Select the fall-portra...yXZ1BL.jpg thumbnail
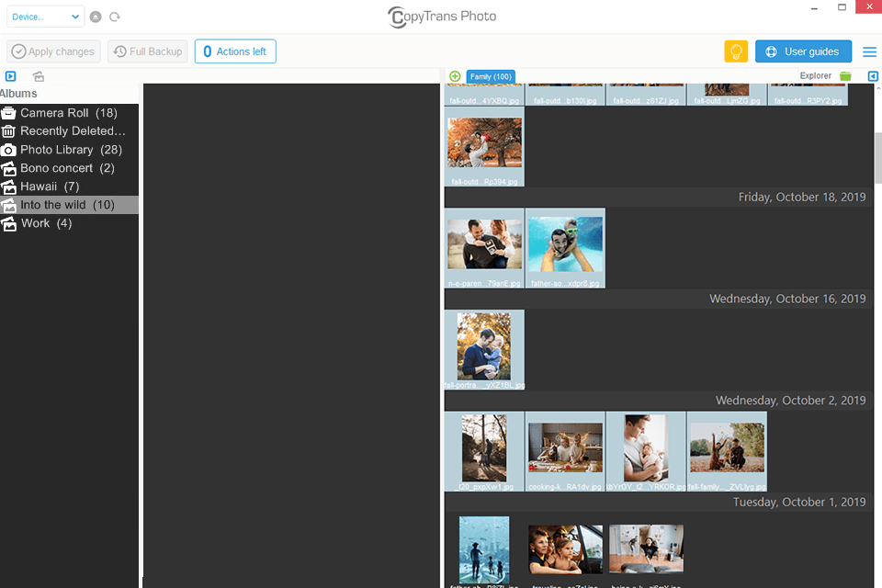882x588 pixels. coord(484,349)
